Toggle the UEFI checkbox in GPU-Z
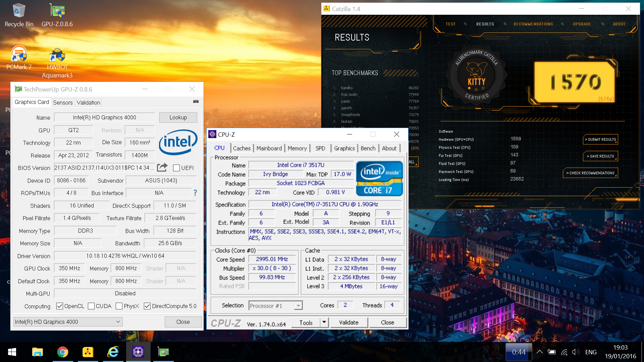The width and height of the screenshot is (644, 362). (176, 168)
